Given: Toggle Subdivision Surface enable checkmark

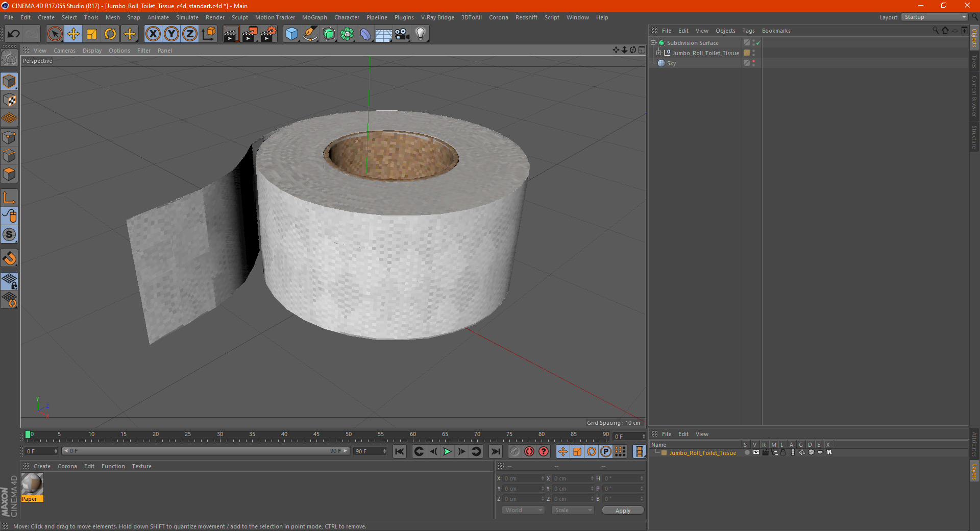Looking at the screenshot, I should coord(758,43).
